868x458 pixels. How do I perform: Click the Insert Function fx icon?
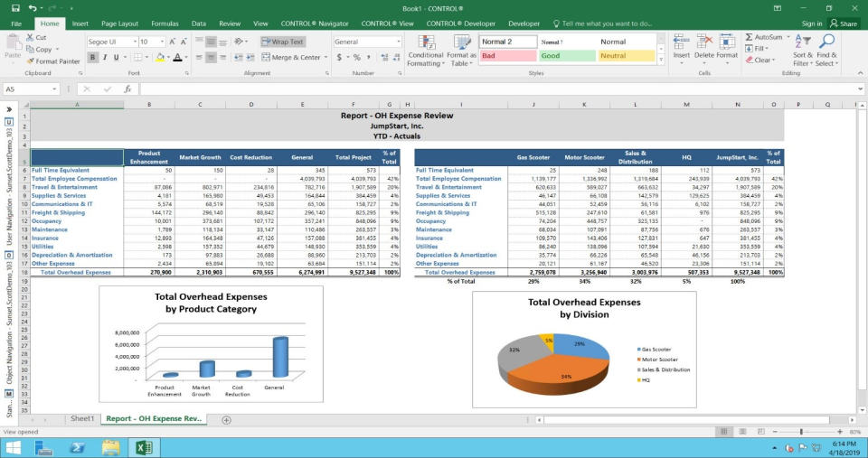click(127, 89)
